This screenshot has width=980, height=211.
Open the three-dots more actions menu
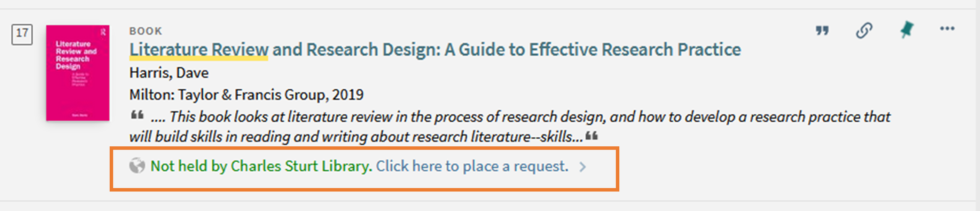coord(947,29)
